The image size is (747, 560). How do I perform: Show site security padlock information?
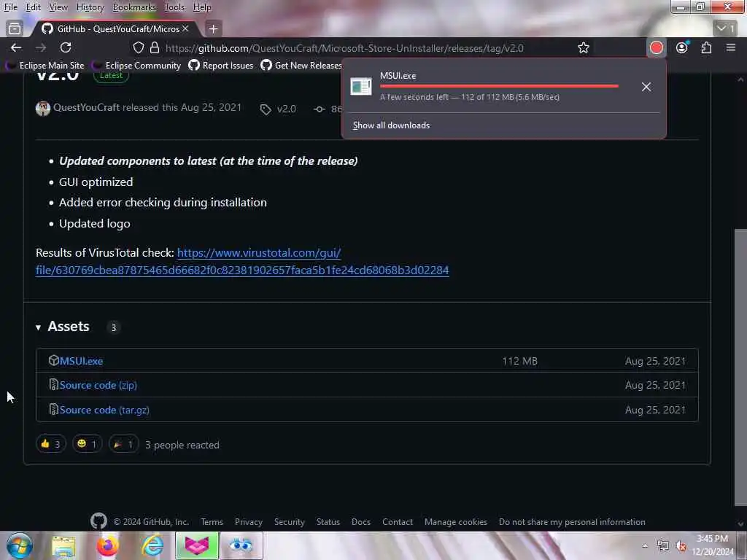(155, 47)
